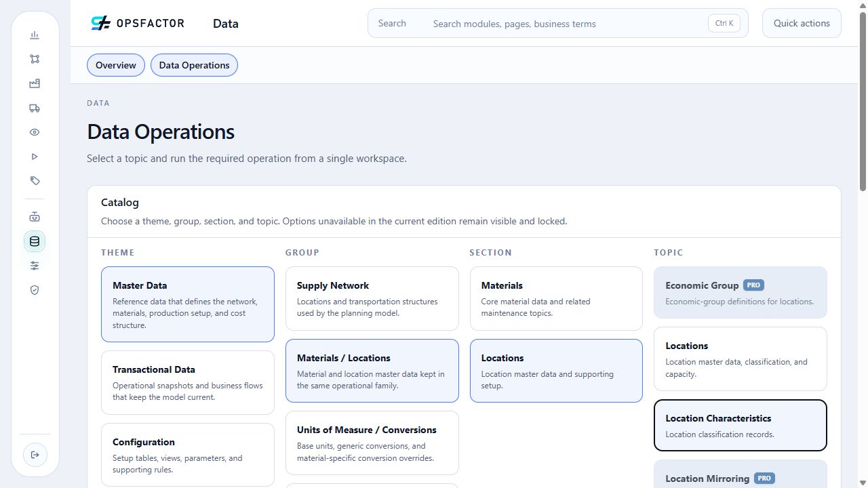The width and height of the screenshot is (868, 488).
Task: Select the Transactional Data theme card
Action: (x=188, y=382)
